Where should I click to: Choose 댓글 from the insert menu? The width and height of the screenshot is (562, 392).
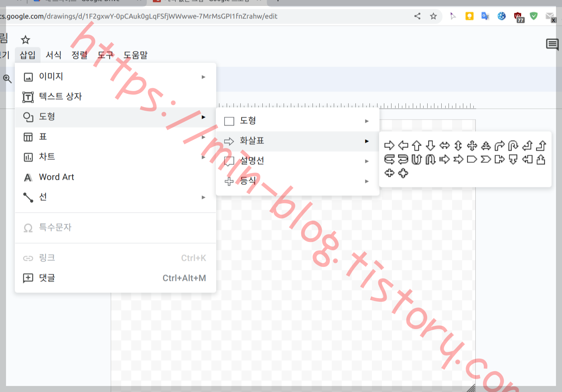[116, 278]
